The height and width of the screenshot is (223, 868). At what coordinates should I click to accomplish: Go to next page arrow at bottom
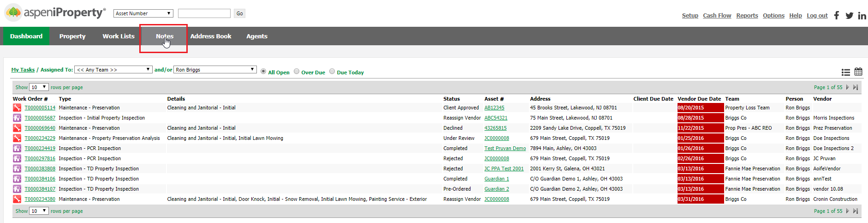848,211
